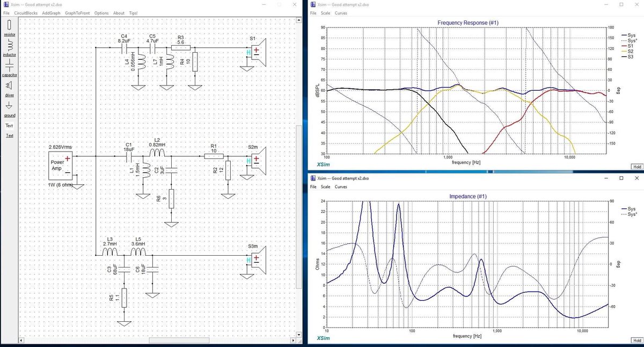Open File menu in Frequency Response window
This screenshot has width=644, height=347.
click(x=313, y=12)
